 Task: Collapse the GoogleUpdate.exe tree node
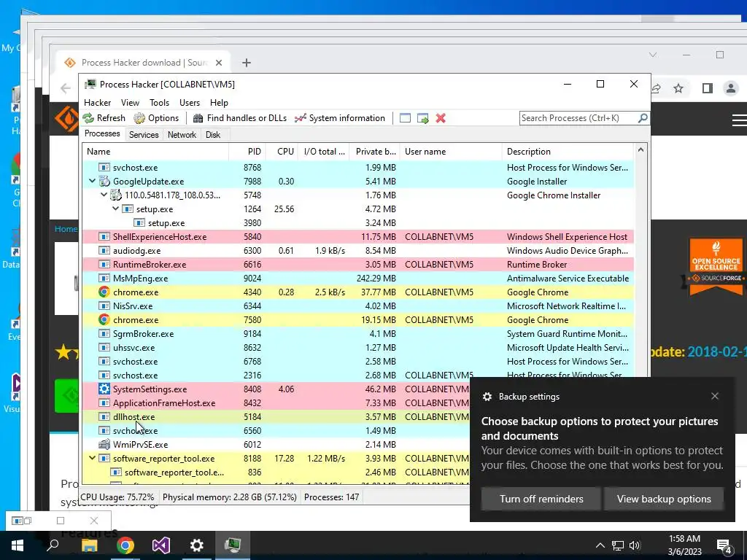coord(92,181)
